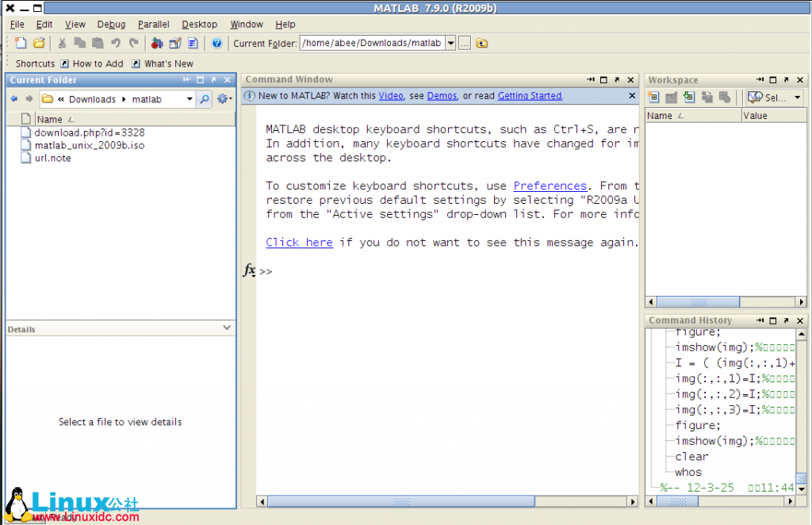The image size is (812, 525).
Task: Minimize the Current Folder panel
Action: pos(186,80)
